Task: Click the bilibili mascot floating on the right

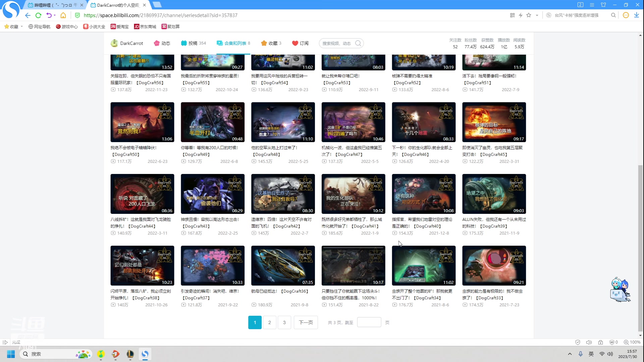Action: [620, 290]
